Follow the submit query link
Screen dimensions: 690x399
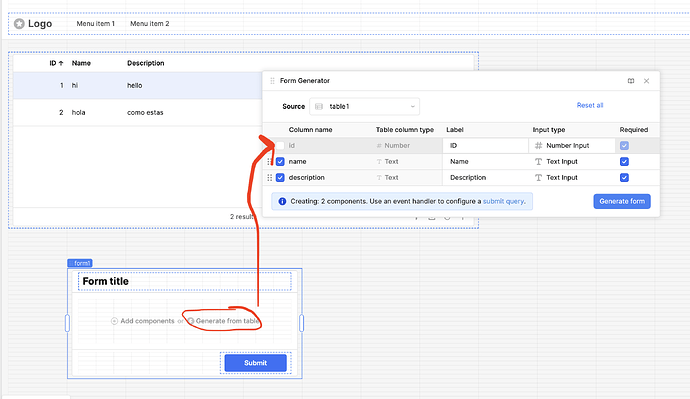pyautogui.click(x=503, y=201)
